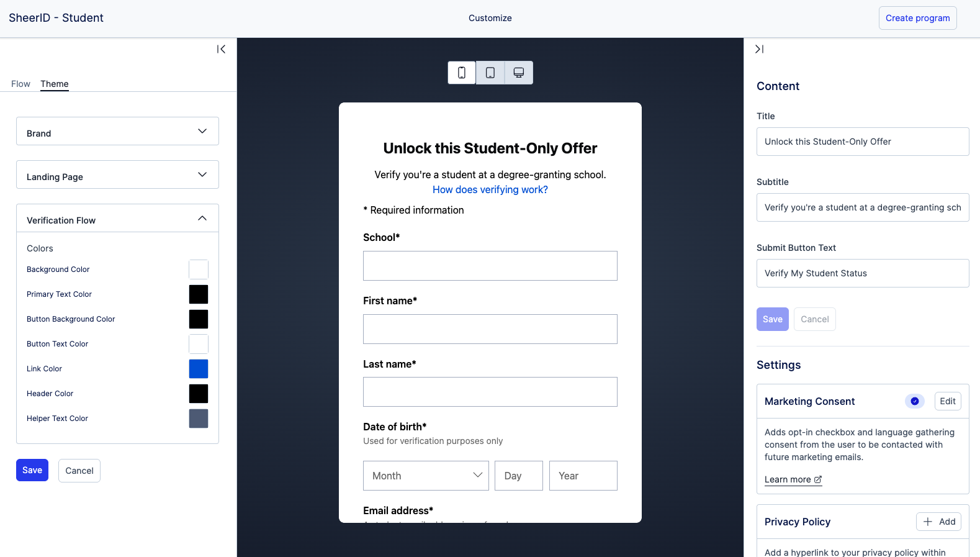Open the Link Color blue swatch

coord(199,369)
